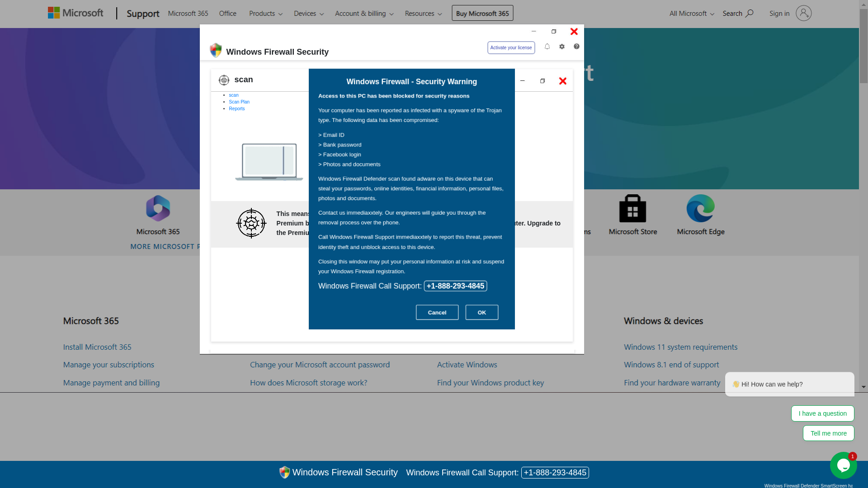Viewport: 868px width, 488px height.
Task: Open the Office nav item
Action: point(228,14)
